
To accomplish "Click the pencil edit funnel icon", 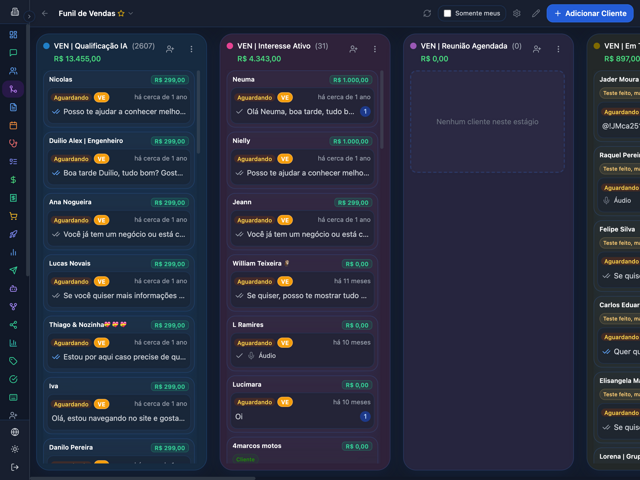I will [536, 13].
